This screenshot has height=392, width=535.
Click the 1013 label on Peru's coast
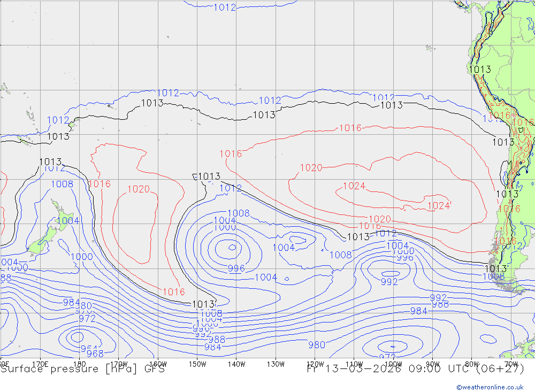pyautogui.click(x=480, y=70)
